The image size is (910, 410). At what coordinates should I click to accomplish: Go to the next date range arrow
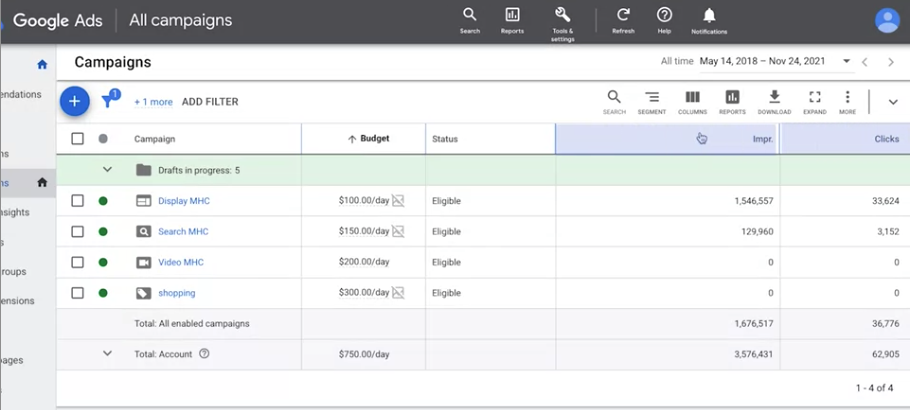coord(891,62)
